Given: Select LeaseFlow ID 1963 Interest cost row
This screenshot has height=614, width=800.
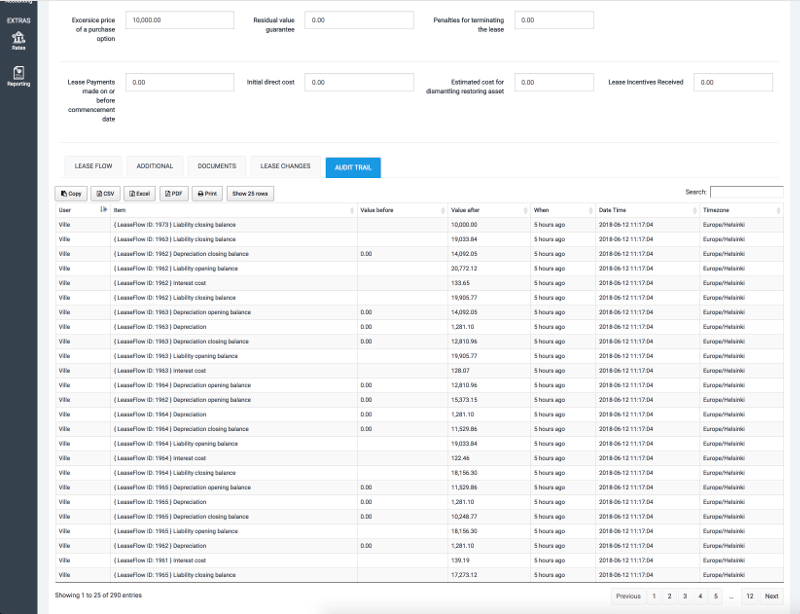Looking at the screenshot, I should tap(419, 371).
